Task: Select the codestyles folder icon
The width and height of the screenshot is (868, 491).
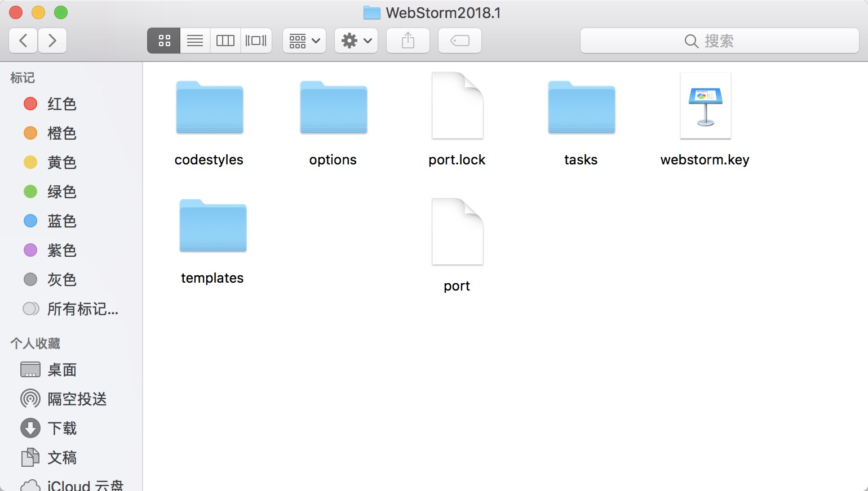Action: [210, 107]
